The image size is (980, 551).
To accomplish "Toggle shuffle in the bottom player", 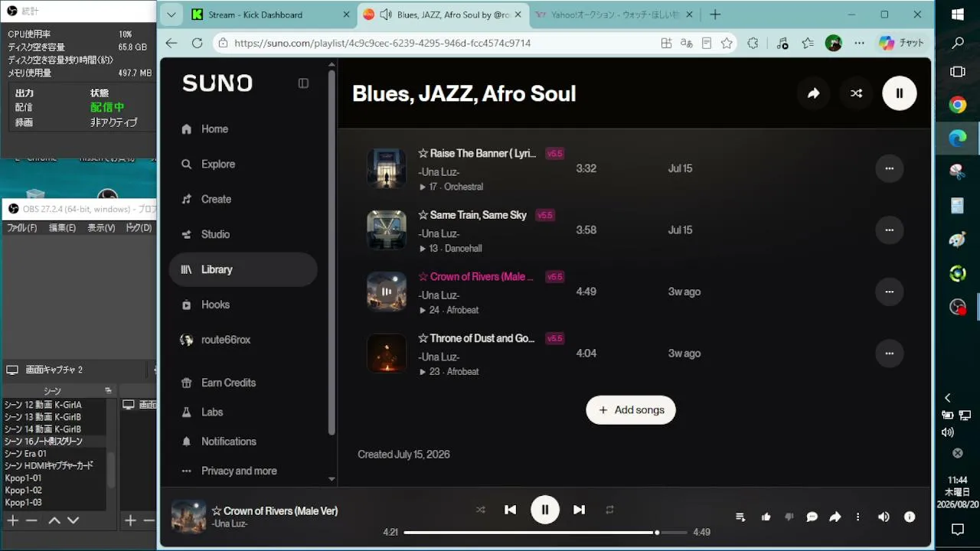I will [480, 510].
